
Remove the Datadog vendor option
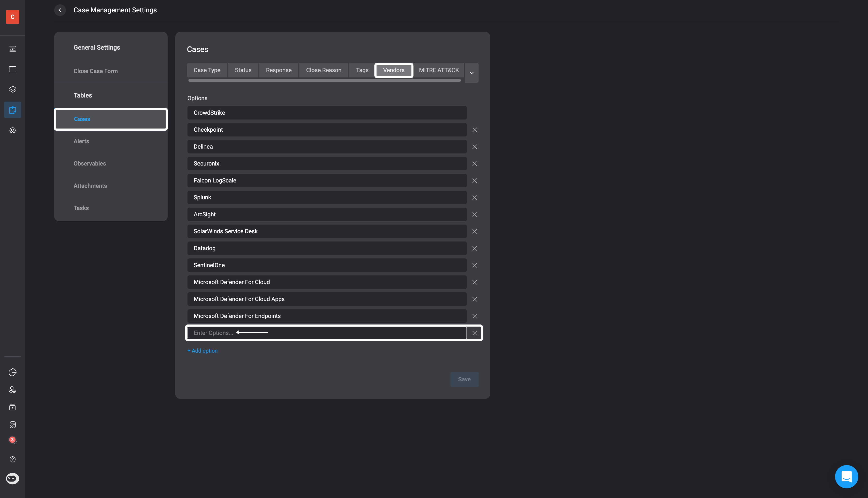pyautogui.click(x=474, y=248)
